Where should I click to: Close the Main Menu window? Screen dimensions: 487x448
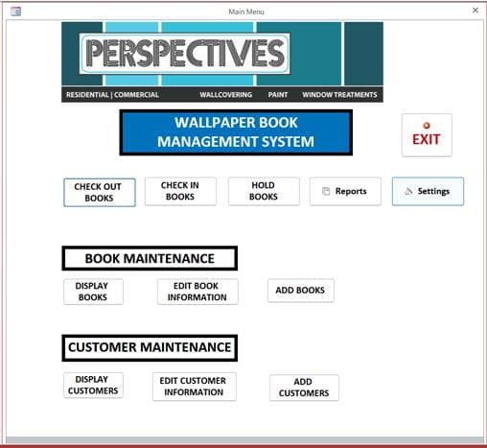(x=475, y=11)
